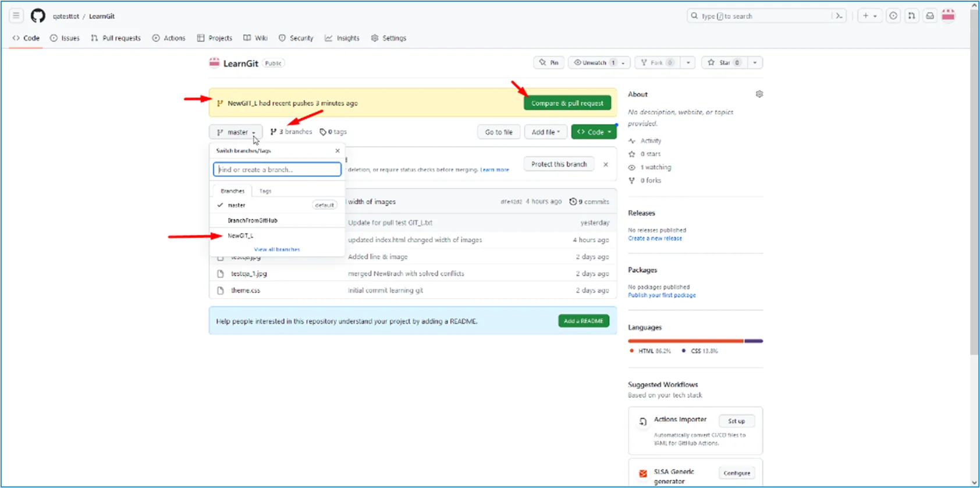This screenshot has height=488, width=980.
Task: Select the NewGIT_L branch
Action: pos(240,236)
